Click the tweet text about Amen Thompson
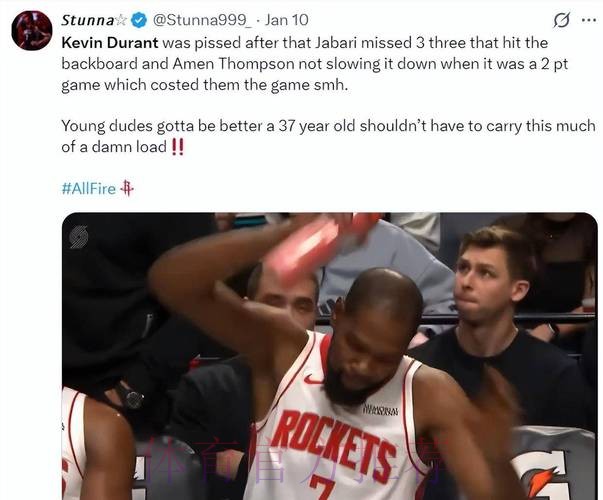 [315, 64]
